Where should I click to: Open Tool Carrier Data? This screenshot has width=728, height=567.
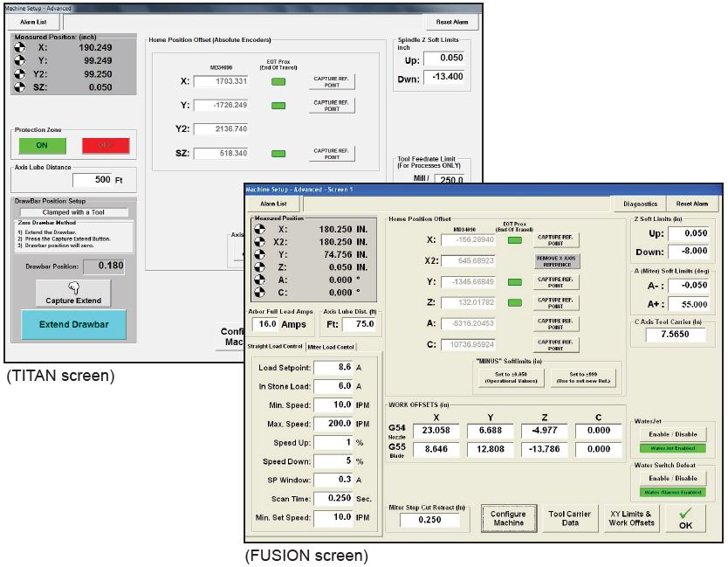pos(570,518)
